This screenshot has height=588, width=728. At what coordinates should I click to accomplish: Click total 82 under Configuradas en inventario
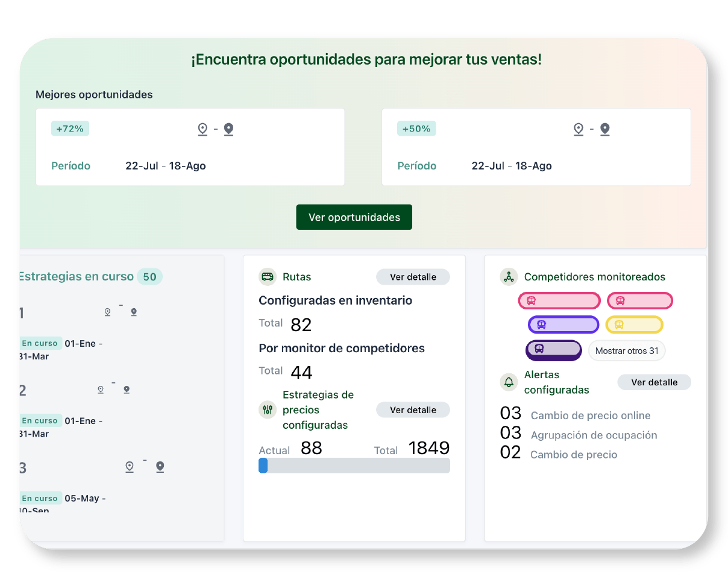[x=301, y=325]
